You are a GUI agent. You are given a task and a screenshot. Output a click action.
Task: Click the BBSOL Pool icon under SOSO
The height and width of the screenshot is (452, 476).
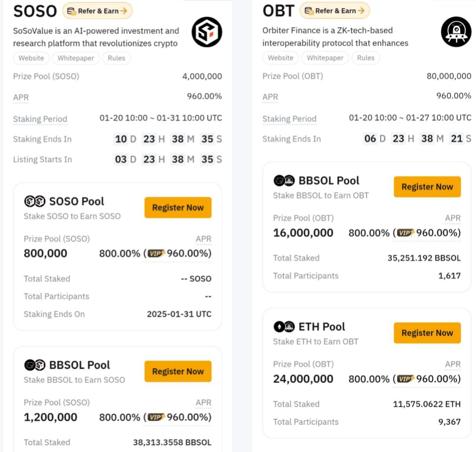point(35,365)
